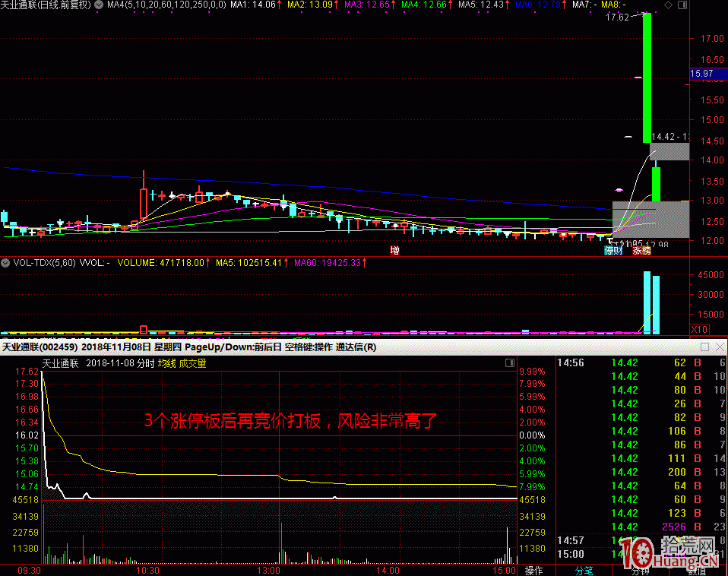728x576 pixels.
Task: Click the 涨榜 marker under the K-line
Action: tap(641, 251)
